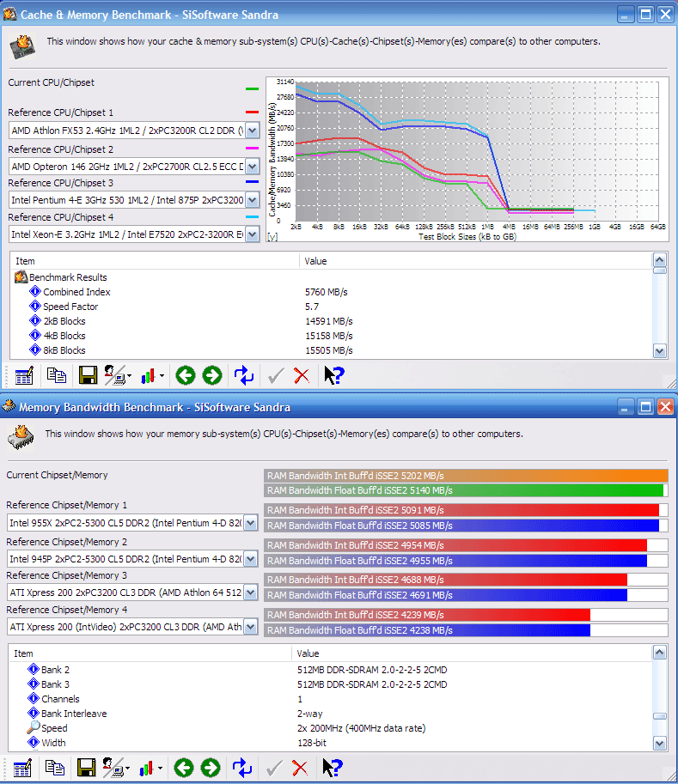Image resolution: width=678 pixels, height=784 pixels.
Task: Go back with green left arrow in Memory Bandwidth window
Action: (x=184, y=768)
